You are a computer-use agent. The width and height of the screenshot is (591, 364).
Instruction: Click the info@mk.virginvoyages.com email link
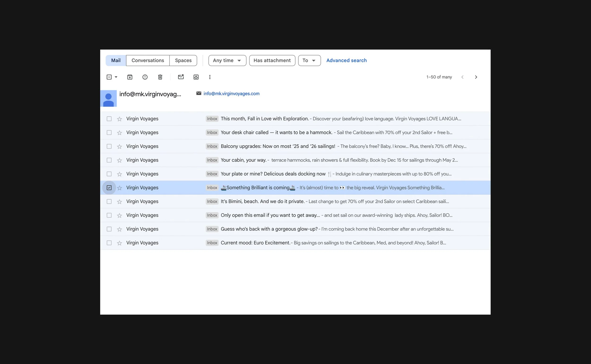[231, 94]
